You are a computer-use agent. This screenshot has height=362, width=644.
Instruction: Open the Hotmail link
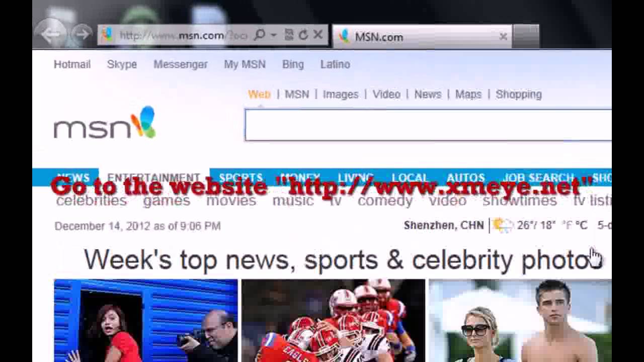(x=72, y=64)
